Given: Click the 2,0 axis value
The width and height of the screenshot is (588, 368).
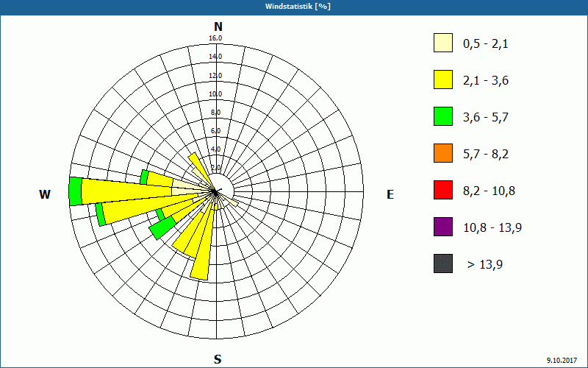Looking at the screenshot, I should click(216, 168).
